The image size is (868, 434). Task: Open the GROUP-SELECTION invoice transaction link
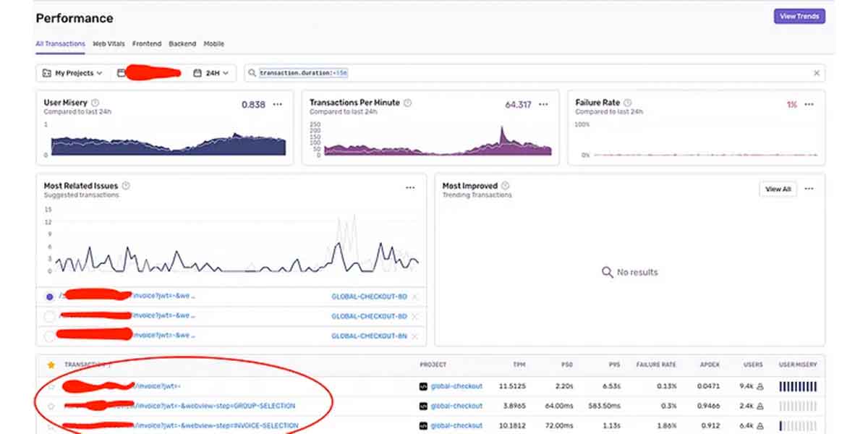click(x=216, y=406)
